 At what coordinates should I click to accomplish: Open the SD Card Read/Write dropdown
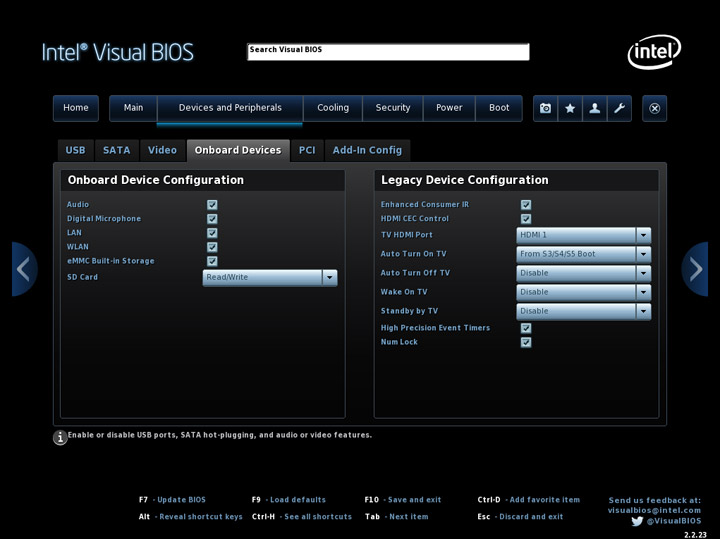[270, 278]
